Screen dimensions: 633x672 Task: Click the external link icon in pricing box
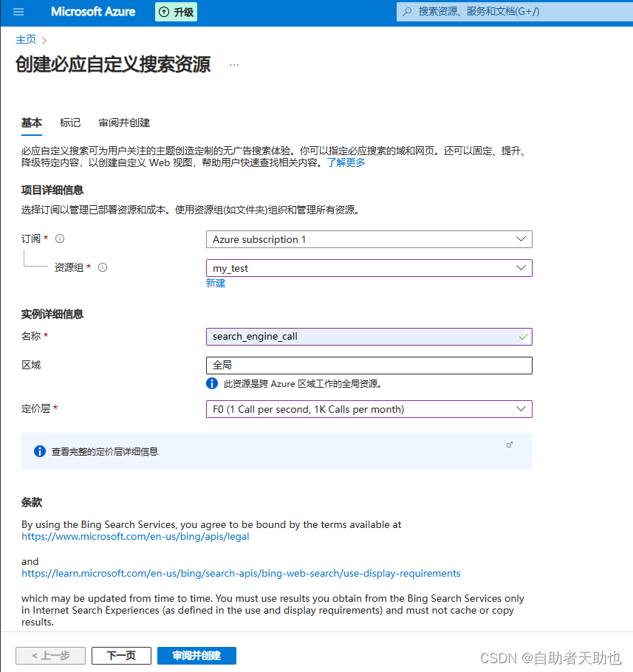[x=509, y=445]
